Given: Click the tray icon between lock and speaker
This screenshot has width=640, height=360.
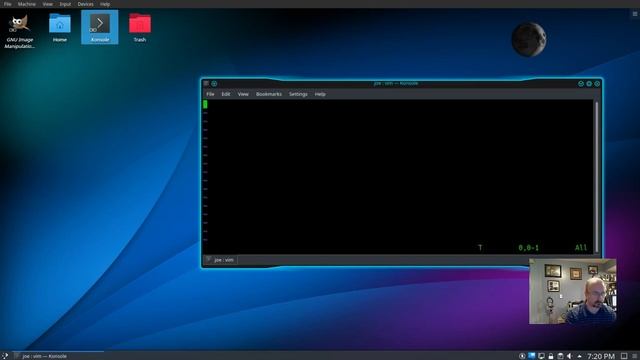Looking at the screenshot, I should (560, 356).
